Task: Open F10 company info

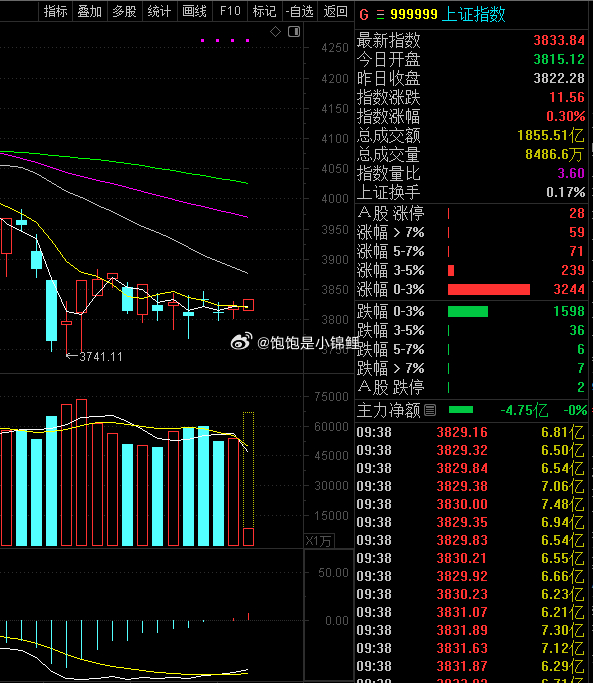Action: pyautogui.click(x=230, y=11)
